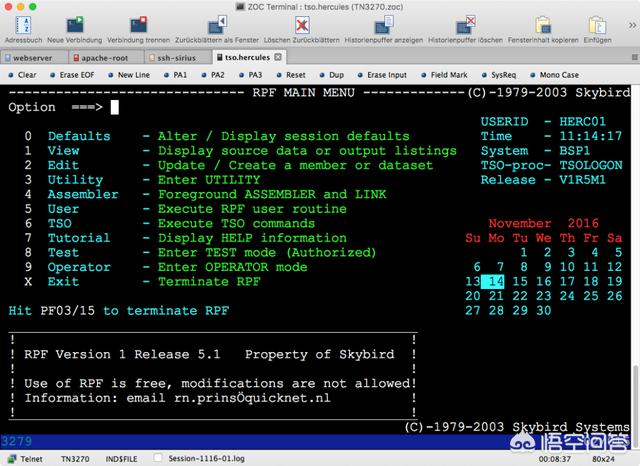Switch to the apache-root tab
640x466 pixels.
[105, 58]
